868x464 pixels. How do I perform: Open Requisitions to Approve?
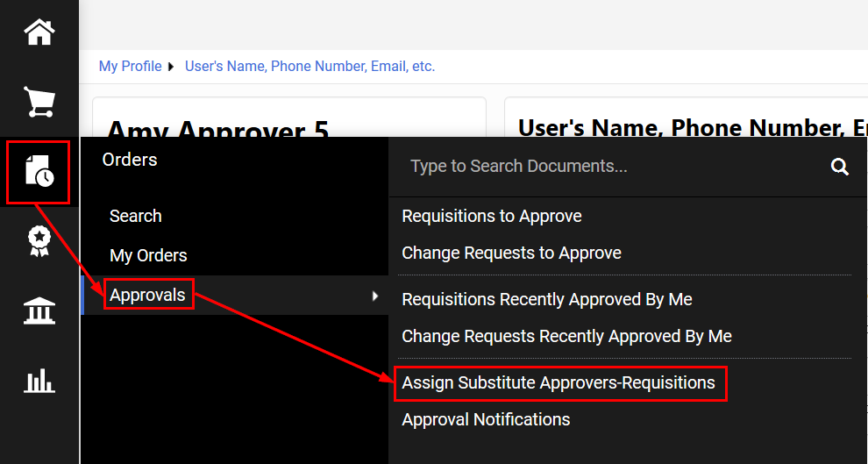click(x=491, y=216)
